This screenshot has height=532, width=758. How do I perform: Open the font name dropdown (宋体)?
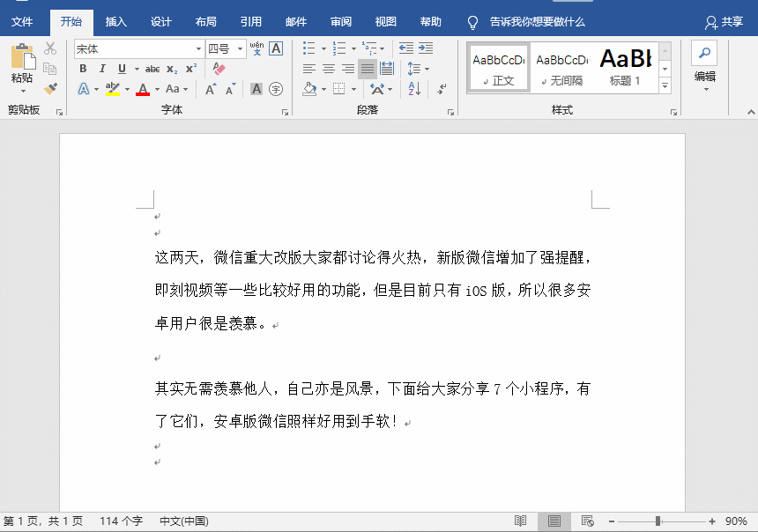coord(198,48)
